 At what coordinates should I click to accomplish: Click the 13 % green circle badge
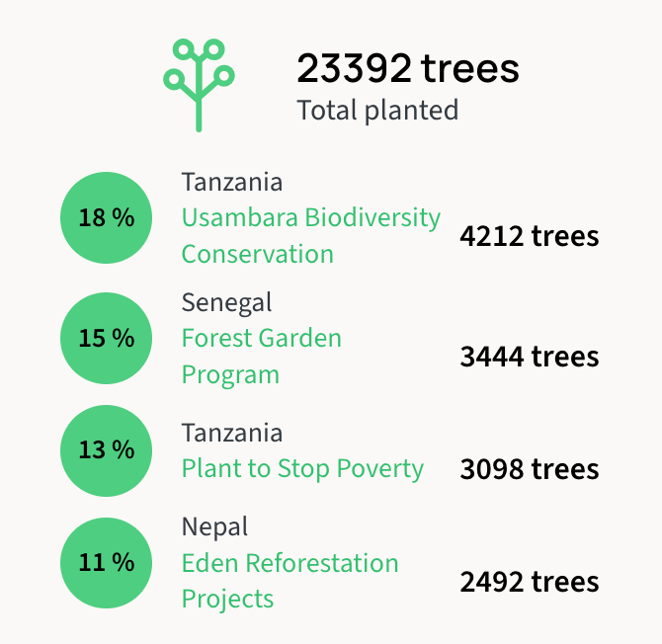(x=107, y=450)
